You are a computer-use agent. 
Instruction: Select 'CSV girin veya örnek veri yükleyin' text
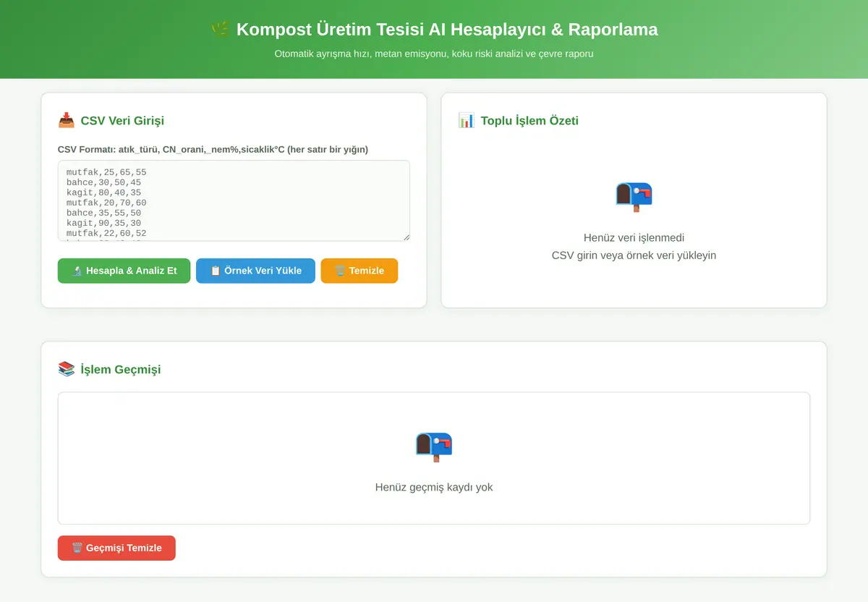click(x=634, y=255)
